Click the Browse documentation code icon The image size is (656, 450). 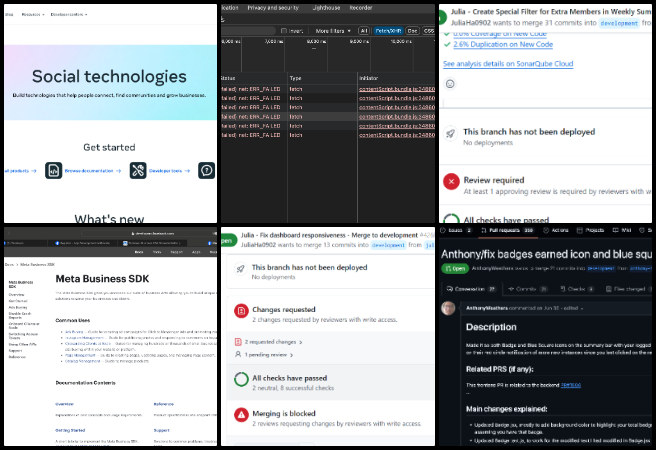point(54,171)
